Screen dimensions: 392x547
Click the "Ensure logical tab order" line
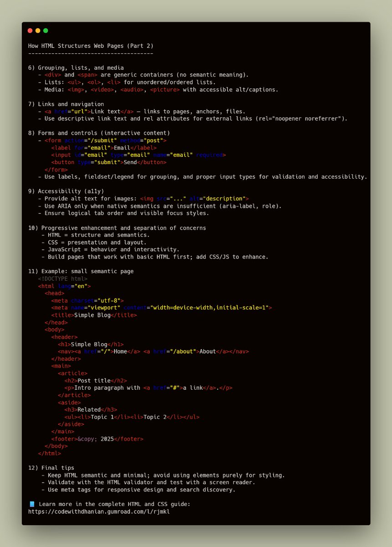click(x=124, y=213)
